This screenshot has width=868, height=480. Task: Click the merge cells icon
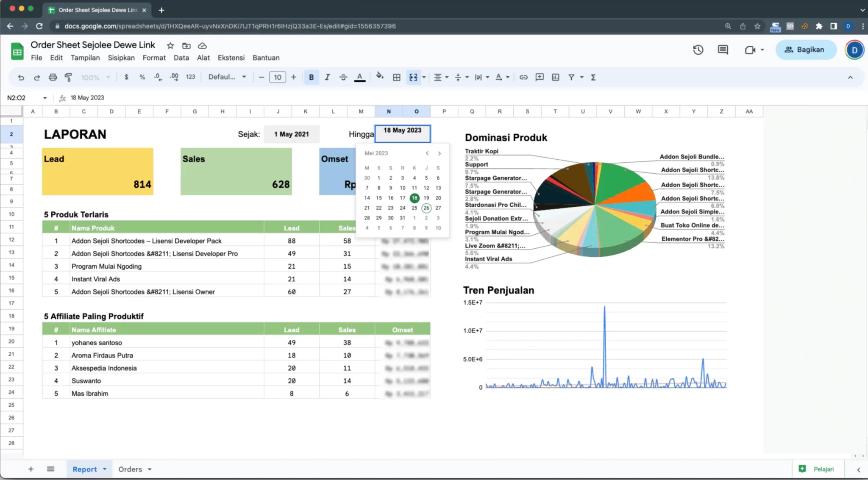[x=413, y=77]
